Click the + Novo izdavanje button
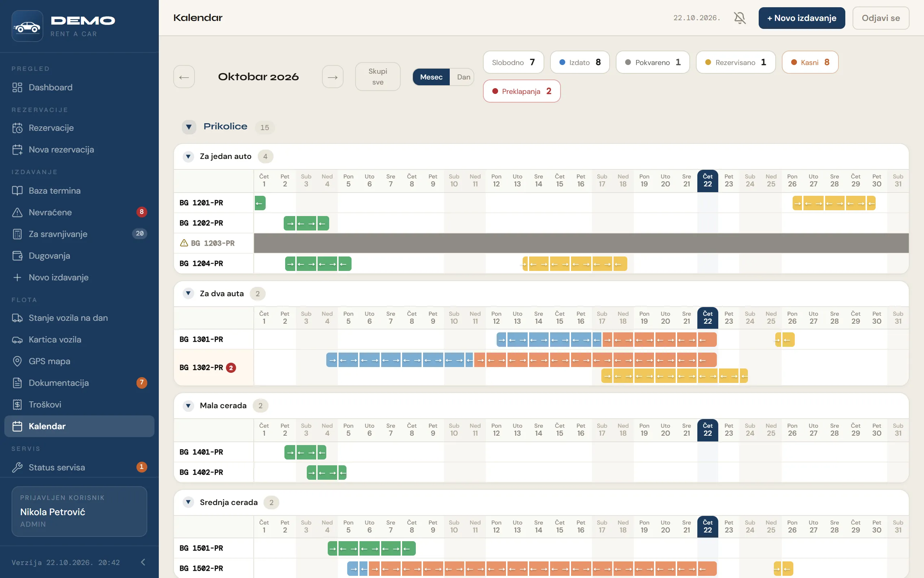Viewport: 924px width, 578px height. [x=801, y=18]
